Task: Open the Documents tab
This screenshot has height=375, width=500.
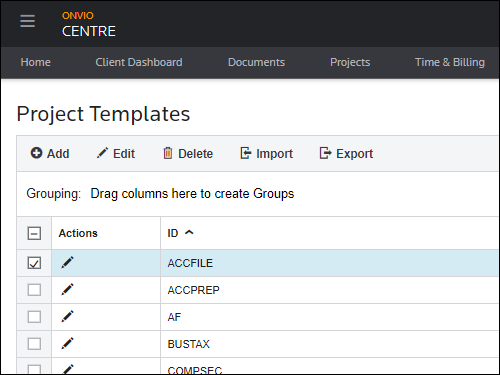Action: point(256,62)
